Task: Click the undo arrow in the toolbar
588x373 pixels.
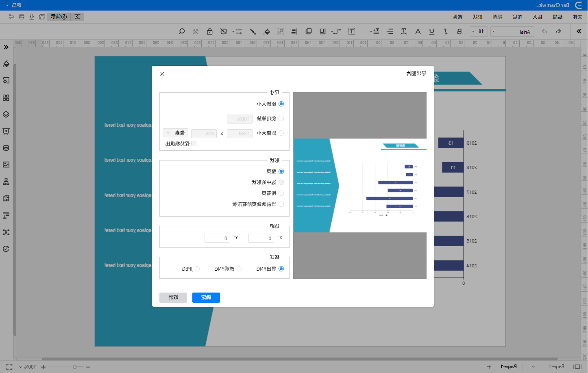Action: [558, 31]
